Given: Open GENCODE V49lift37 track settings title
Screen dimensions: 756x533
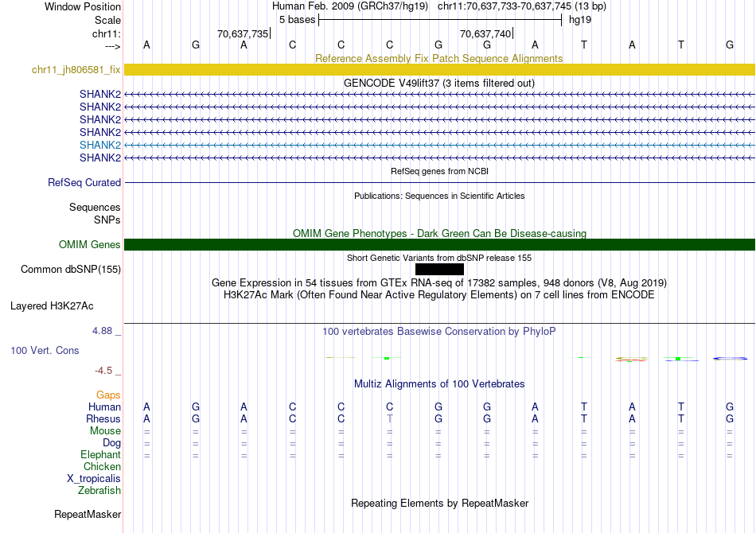Looking at the screenshot, I should [438, 84].
